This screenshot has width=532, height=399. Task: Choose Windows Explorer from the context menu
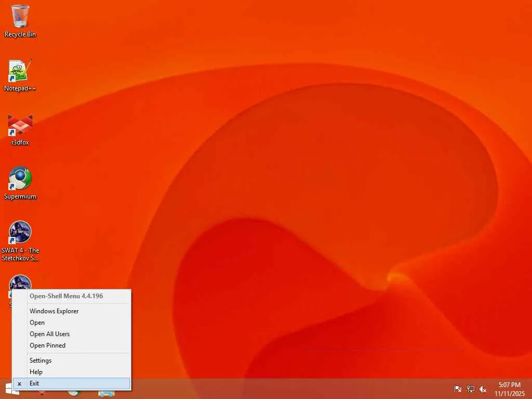click(x=72, y=311)
